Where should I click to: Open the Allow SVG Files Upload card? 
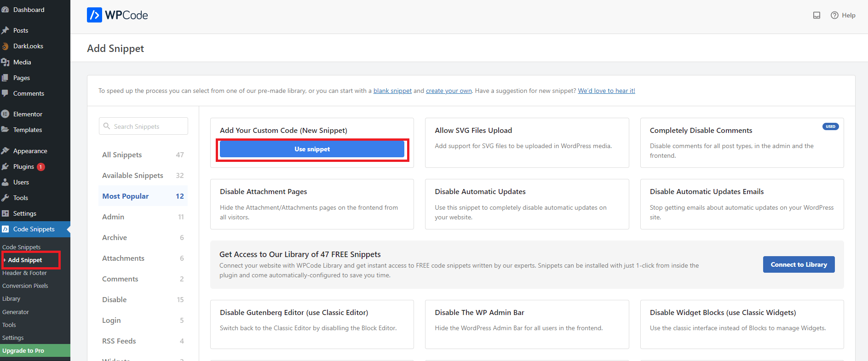click(527, 143)
